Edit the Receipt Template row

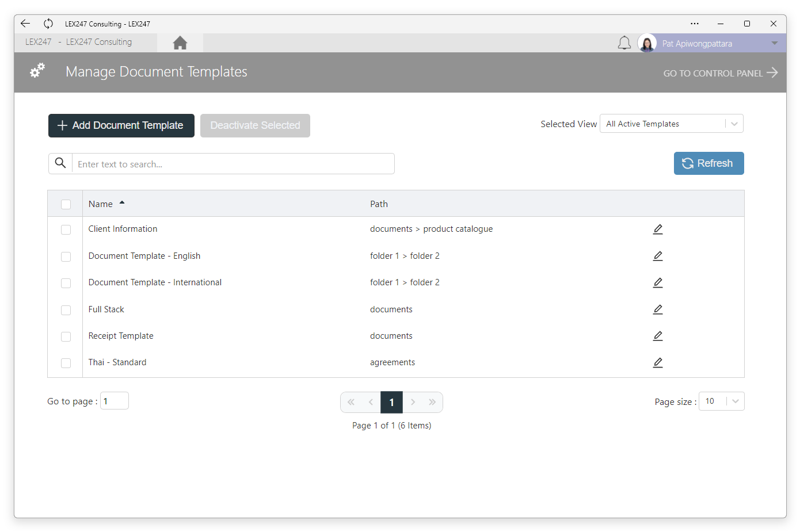coord(658,336)
